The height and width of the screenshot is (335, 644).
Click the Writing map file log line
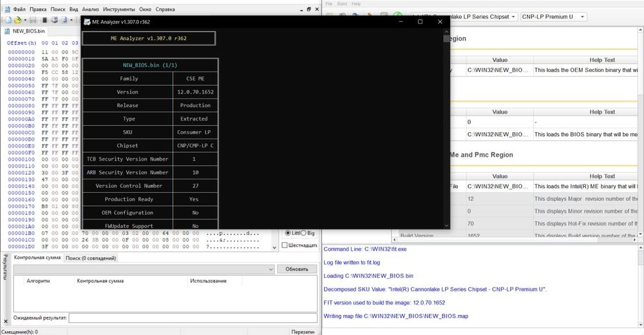396,316
